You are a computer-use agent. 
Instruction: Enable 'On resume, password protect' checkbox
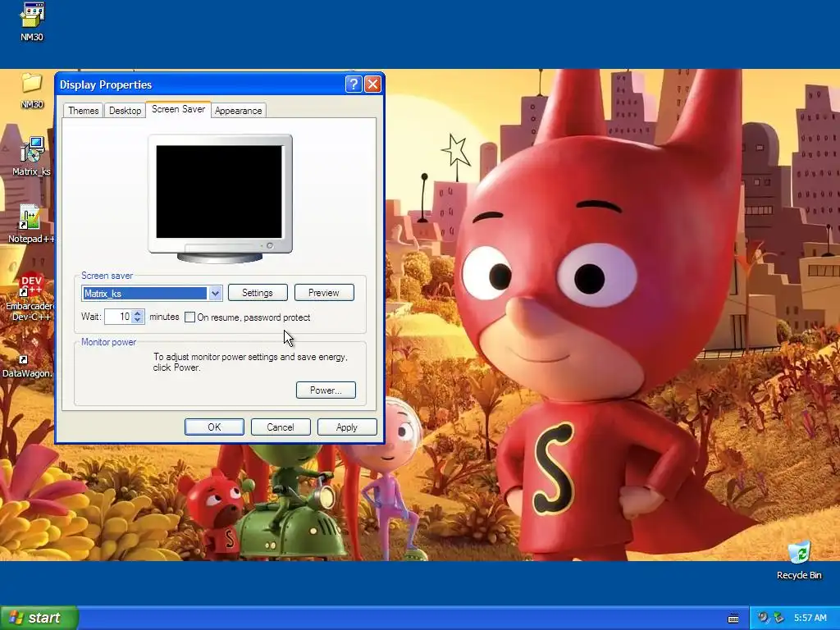pos(189,317)
